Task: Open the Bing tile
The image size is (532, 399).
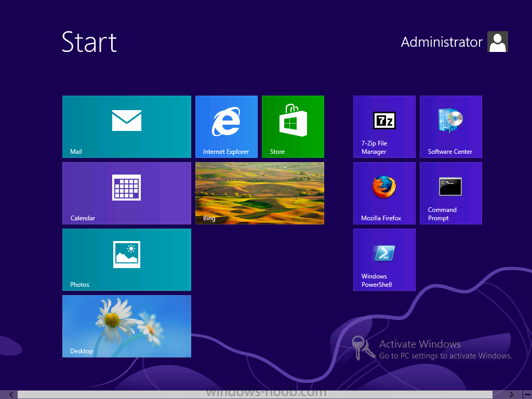Action: 260,193
